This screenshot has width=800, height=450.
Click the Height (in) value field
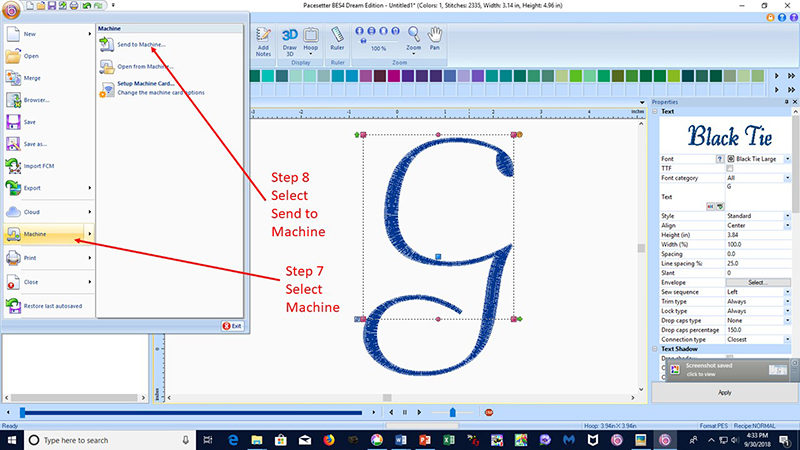757,235
